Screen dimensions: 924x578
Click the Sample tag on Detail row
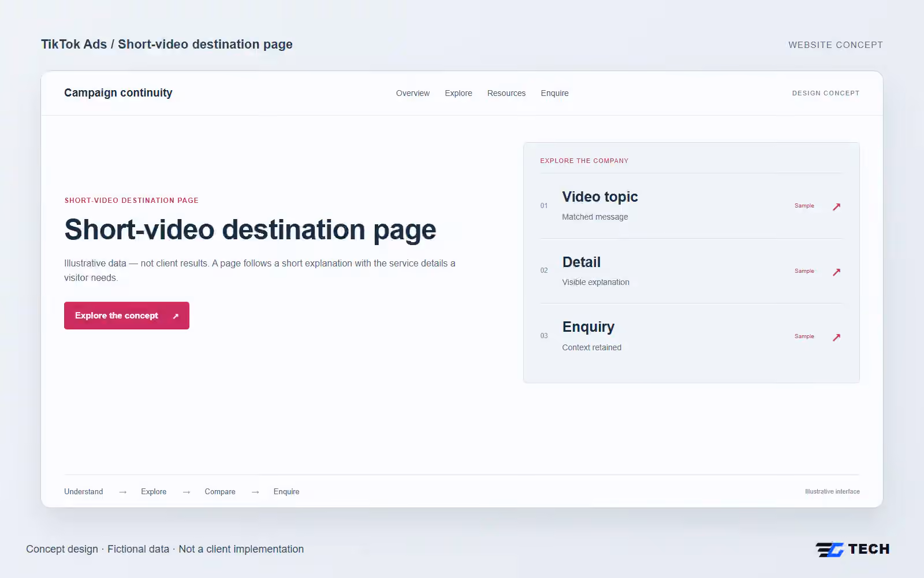pos(804,271)
